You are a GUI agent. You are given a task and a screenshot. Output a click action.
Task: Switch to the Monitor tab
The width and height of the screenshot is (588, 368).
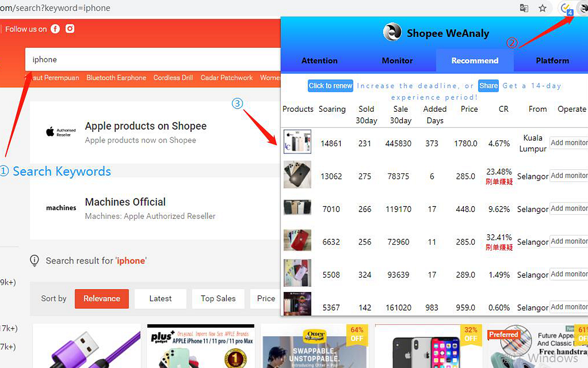point(397,61)
